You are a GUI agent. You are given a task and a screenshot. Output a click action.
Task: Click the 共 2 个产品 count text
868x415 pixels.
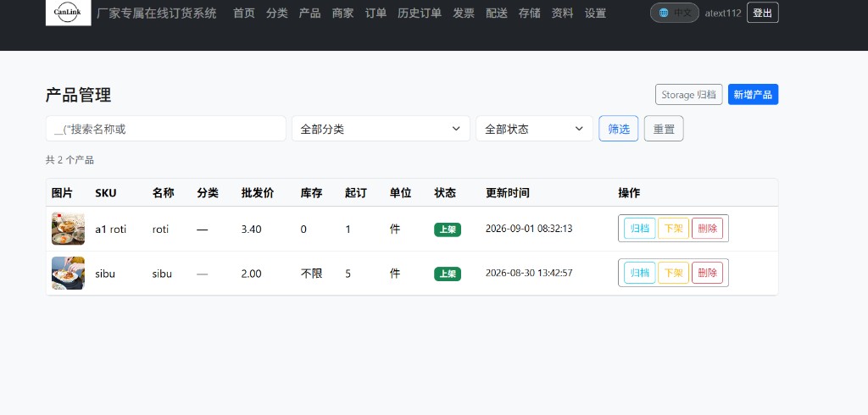(70, 160)
